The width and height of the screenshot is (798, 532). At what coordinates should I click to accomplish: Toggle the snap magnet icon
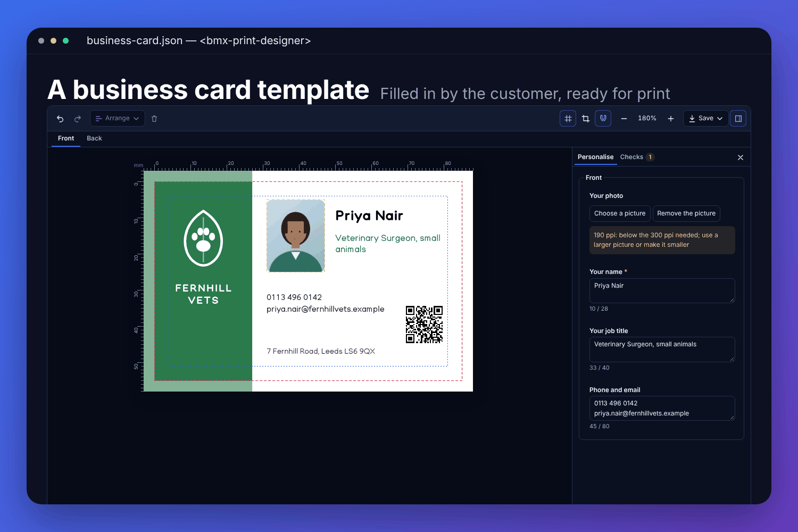(603, 119)
